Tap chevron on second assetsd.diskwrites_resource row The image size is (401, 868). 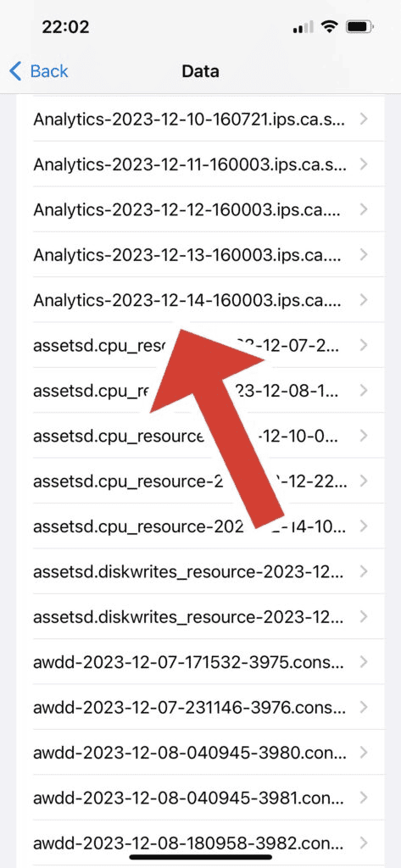364,617
